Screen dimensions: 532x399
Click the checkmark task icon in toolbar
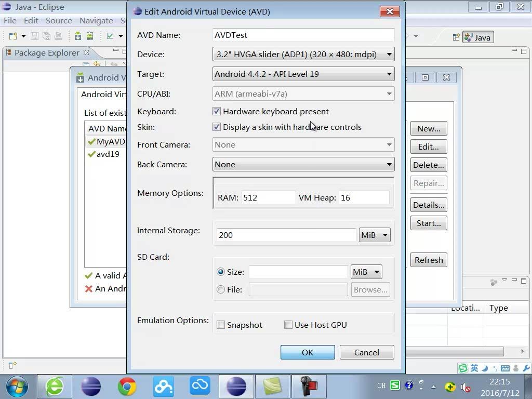(x=110, y=36)
